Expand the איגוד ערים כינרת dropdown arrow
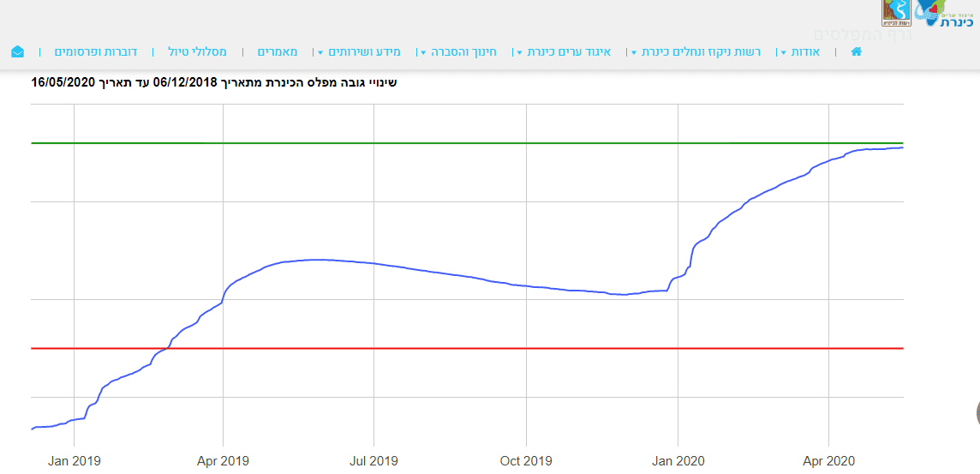The image size is (980, 474). pyautogui.click(x=520, y=52)
